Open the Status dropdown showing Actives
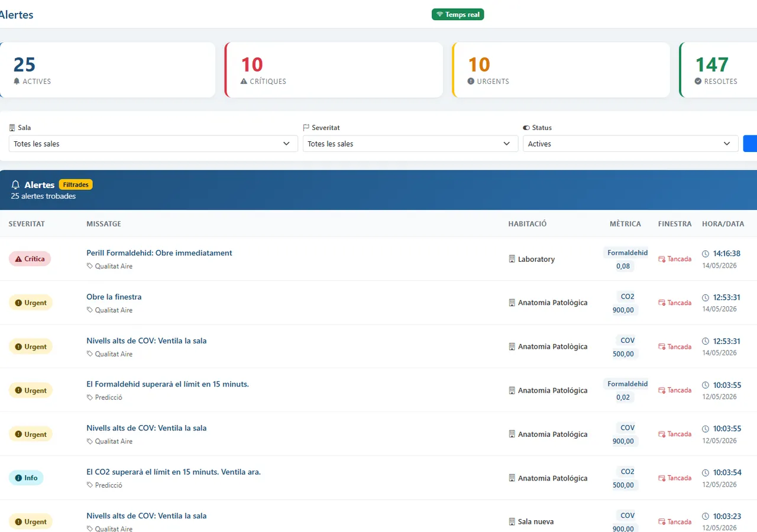The image size is (757, 532). 630,144
